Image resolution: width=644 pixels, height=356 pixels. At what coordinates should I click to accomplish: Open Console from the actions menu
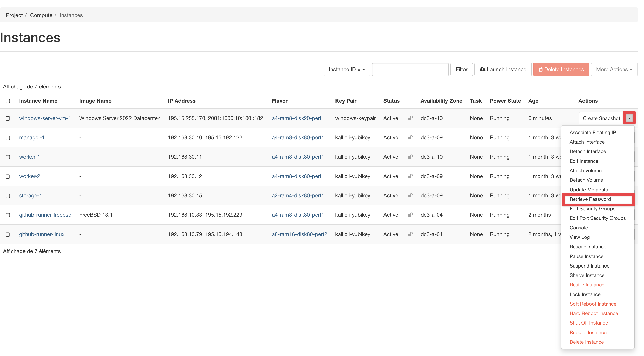[x=579, y=228]
